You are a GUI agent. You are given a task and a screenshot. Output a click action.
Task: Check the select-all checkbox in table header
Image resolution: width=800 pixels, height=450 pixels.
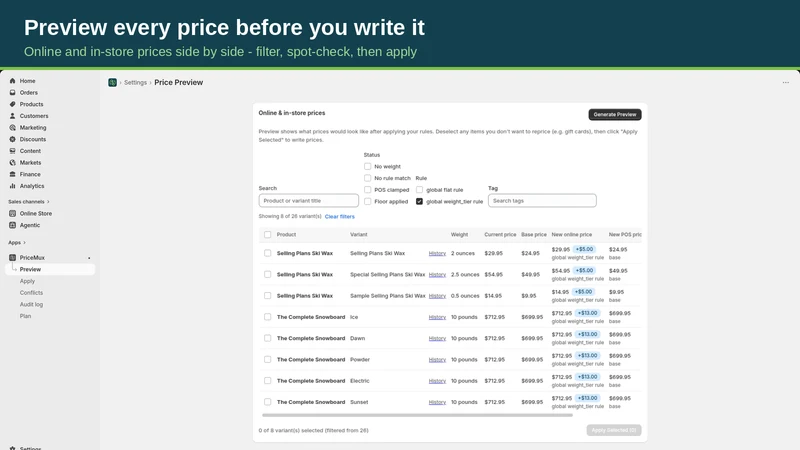(267, 235)
